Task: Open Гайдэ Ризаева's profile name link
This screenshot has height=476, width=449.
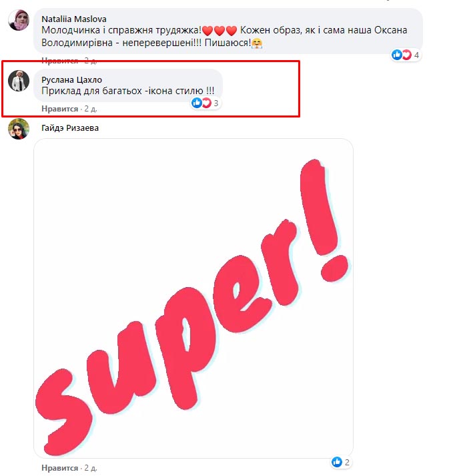Action: (x=70, y=128)
